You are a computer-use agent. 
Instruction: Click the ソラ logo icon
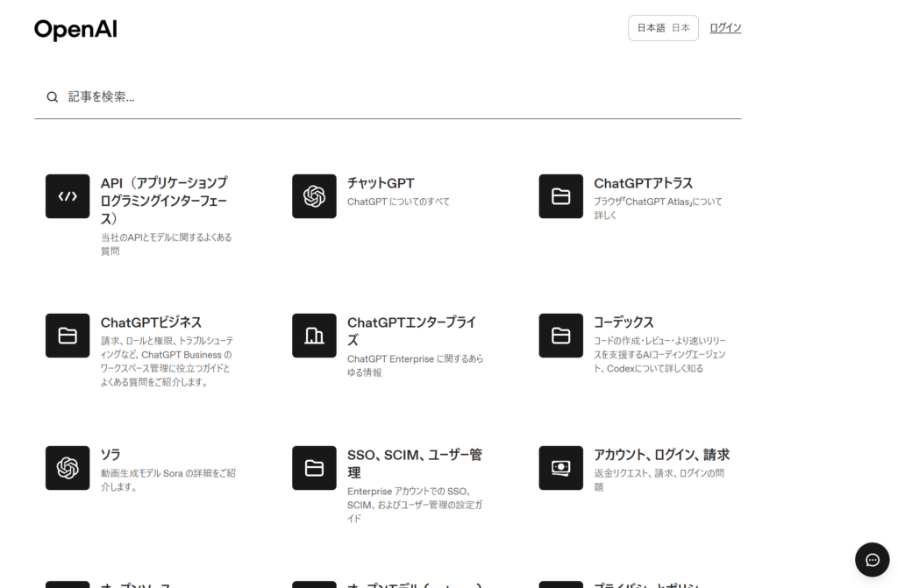coord(68,468)
